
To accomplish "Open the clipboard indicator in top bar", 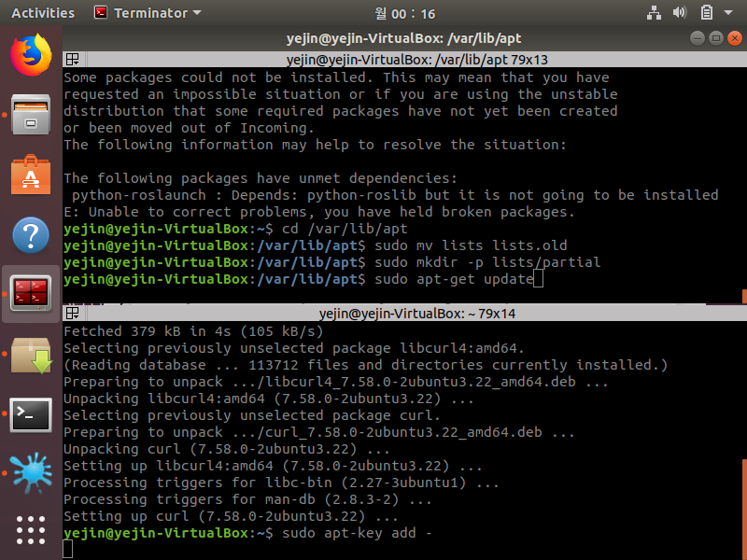I will tap(707, 13).
